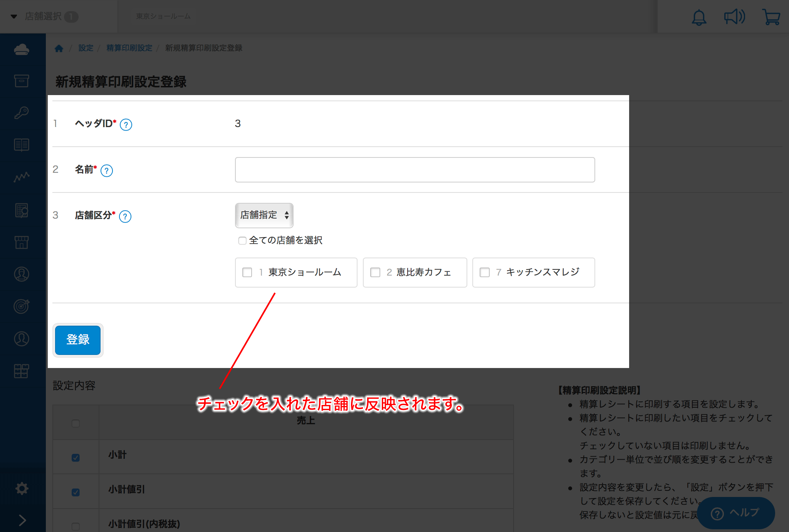Click the 新規精算印刷設定登録 breadcrumb text

click(x=204, y=48)
